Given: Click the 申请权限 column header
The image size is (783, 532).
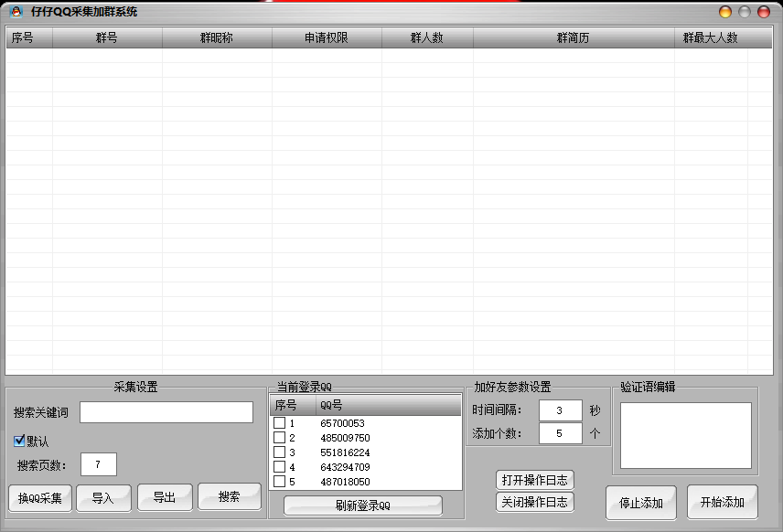Looking at the screenshot, I should pos(327,37).
